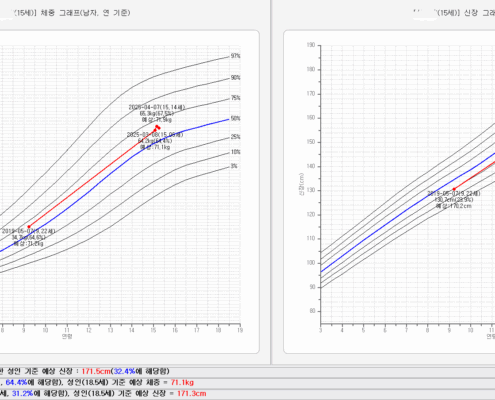
Task: Click the blue 32.4% percentile value
Action: (x=123, y=371)
